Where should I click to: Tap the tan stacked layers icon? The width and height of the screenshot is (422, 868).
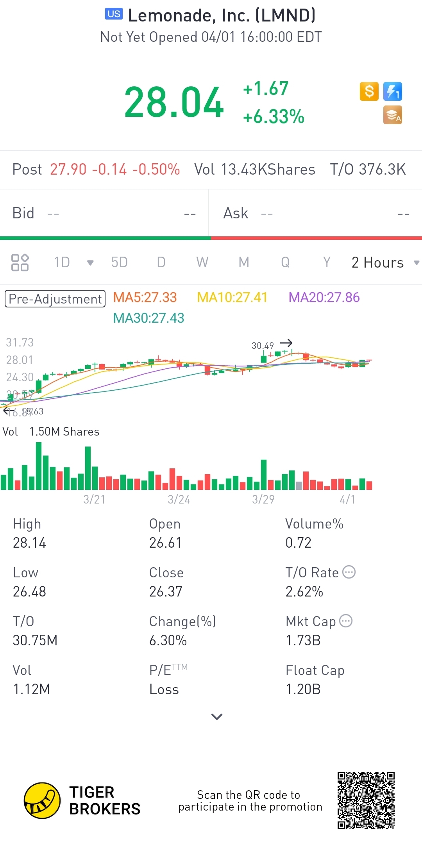(393, 115)
